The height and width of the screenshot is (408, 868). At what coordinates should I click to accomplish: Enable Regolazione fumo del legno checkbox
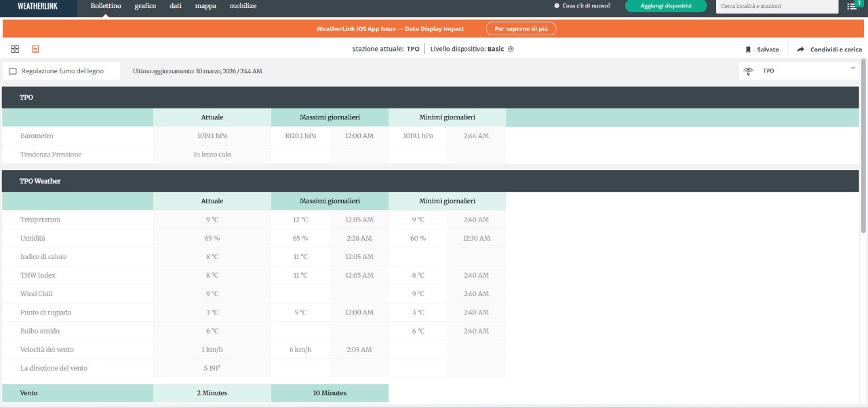[x=13, y=71]
